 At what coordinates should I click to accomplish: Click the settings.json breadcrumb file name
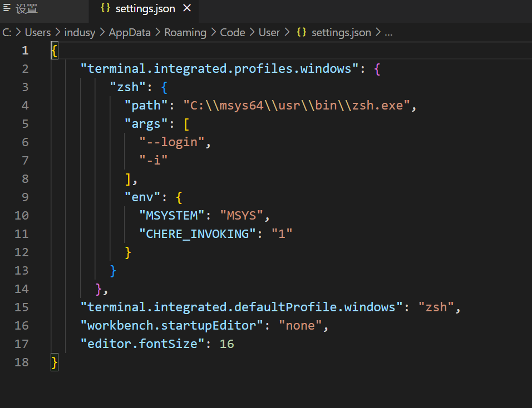tap(341, 32)
